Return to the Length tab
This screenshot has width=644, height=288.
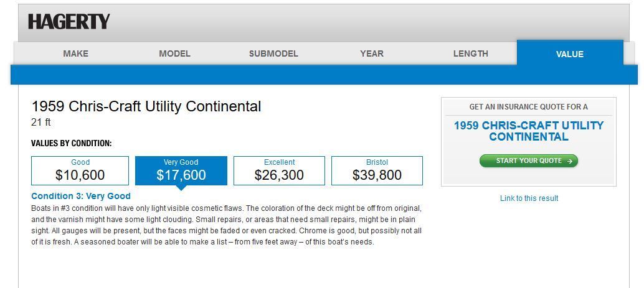pos(471,53)
